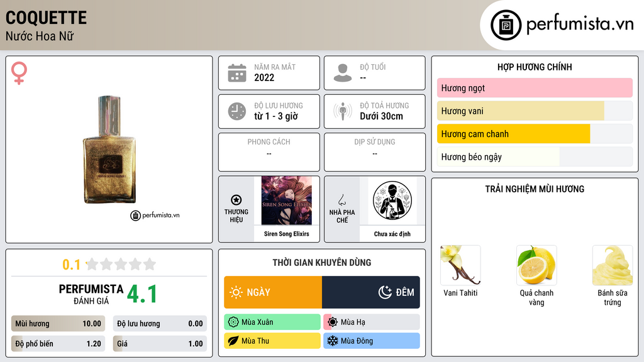Click the Giá 1.00 score bar
This screenshot has width=644, height=362.
click(160, 344)
